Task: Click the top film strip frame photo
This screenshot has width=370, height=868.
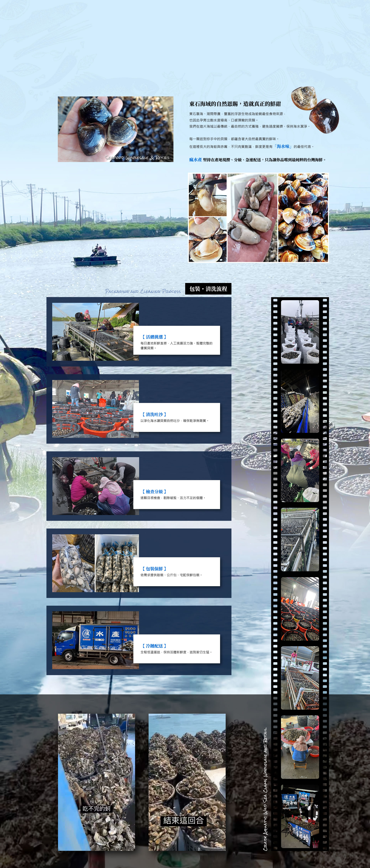Action: [300, 332]
